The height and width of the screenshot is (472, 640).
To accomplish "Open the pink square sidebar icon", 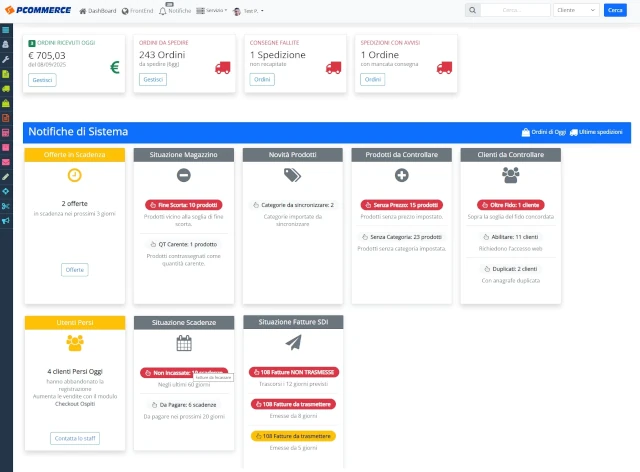I will [x=6, y=147].
